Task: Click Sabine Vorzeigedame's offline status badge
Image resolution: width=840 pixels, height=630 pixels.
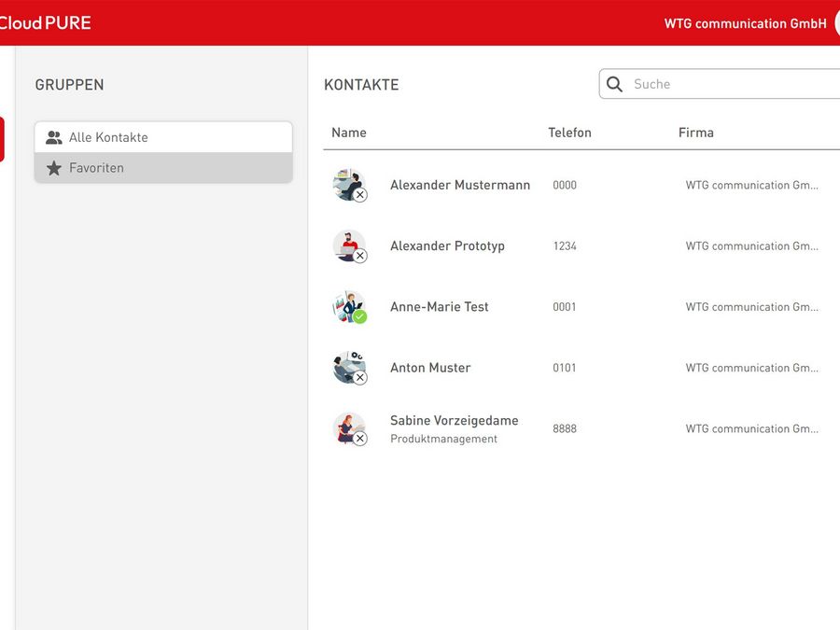Action: 360,439
